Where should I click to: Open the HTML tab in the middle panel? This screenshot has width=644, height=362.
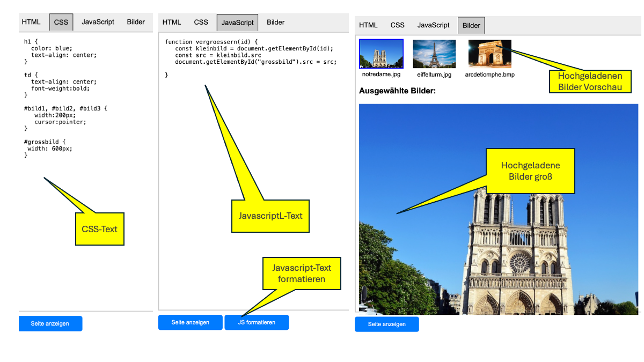[x=172, y=22]
